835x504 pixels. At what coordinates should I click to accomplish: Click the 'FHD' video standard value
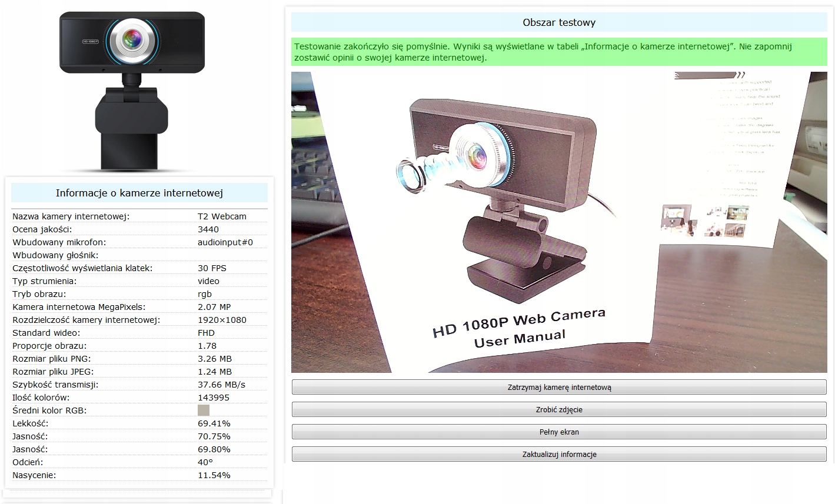pyautogui.click(x=207, y=333)
